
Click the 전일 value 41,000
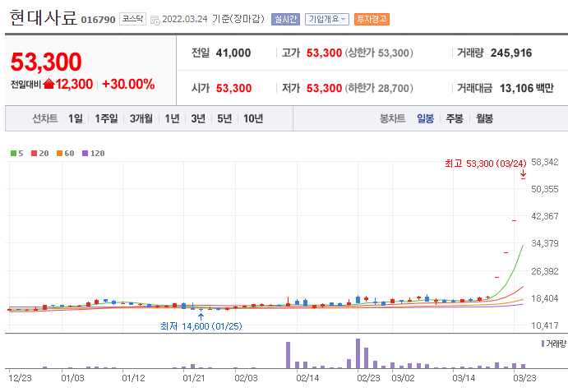pyautogui.click(x=233, y=53)
